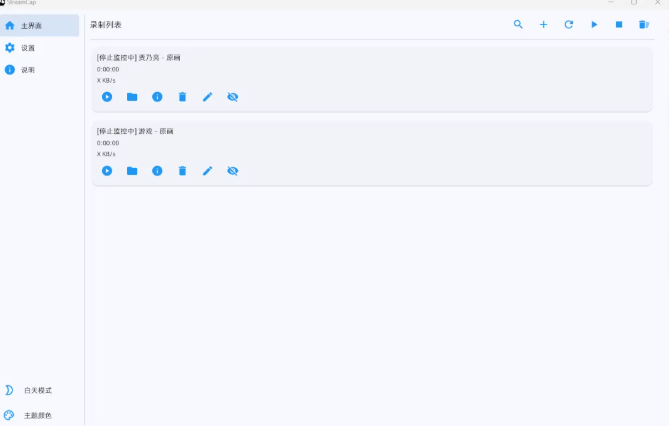Show info for the 贾乃亮 recording

click(x=157, y=97)
